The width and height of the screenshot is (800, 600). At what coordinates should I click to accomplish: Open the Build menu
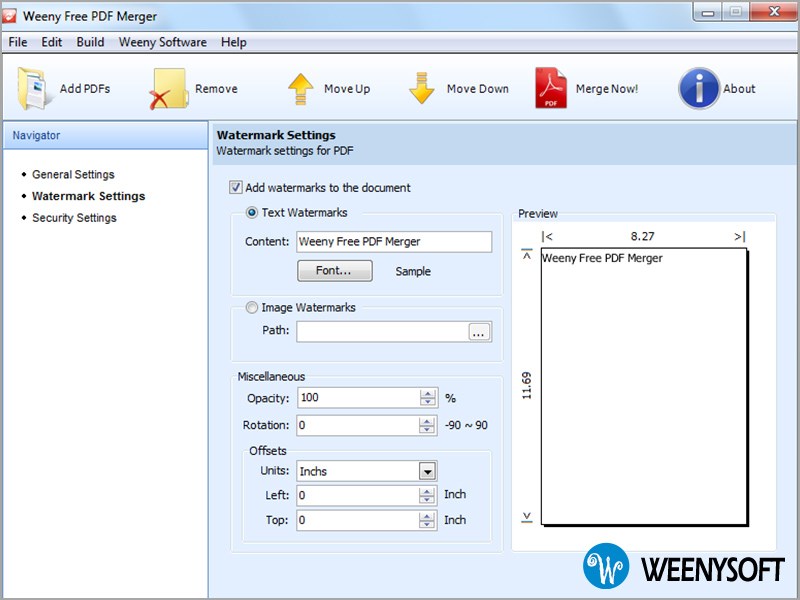[90, 42]
